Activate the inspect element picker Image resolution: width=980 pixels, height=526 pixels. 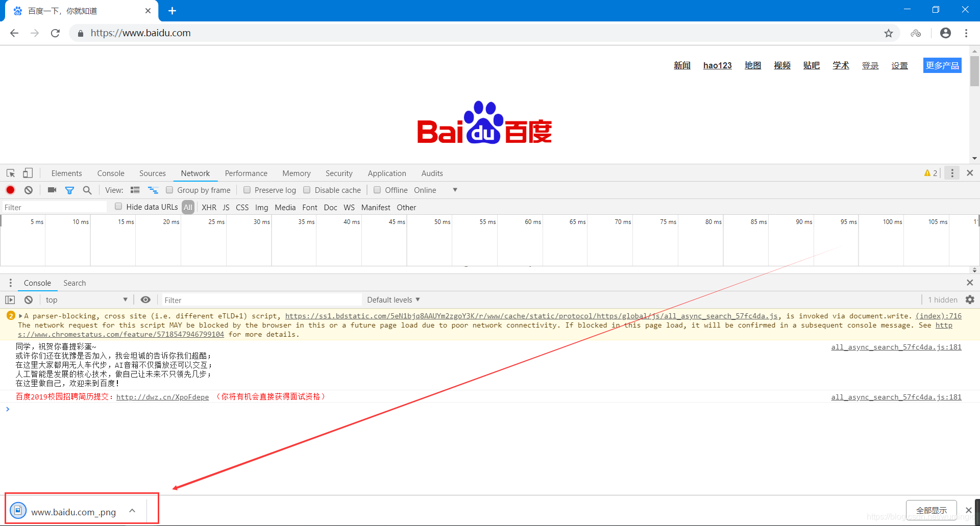point(11,173)
